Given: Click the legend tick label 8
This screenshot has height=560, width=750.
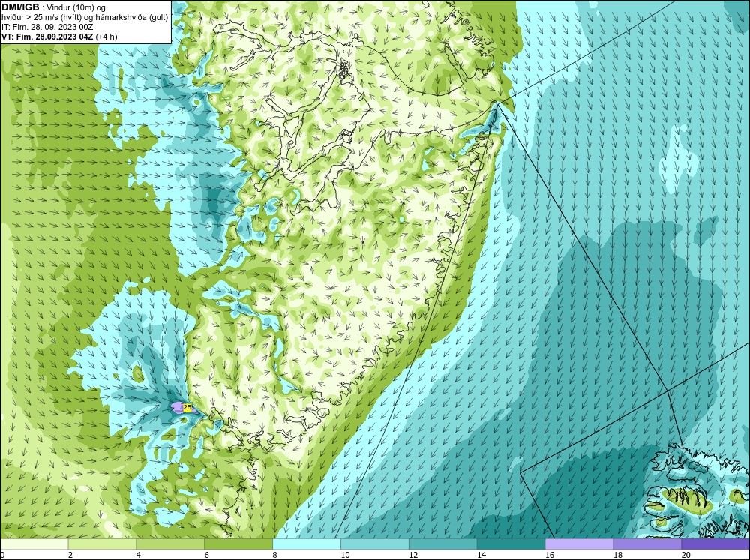Looking at the screenshot, I should [x=275, y=555].
